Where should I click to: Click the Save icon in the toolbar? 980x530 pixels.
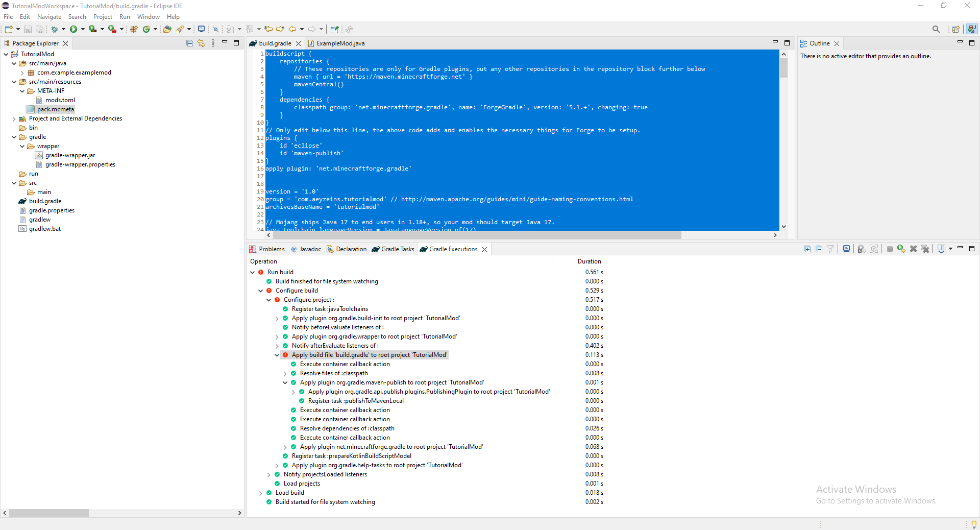click(x=28, y=29)
